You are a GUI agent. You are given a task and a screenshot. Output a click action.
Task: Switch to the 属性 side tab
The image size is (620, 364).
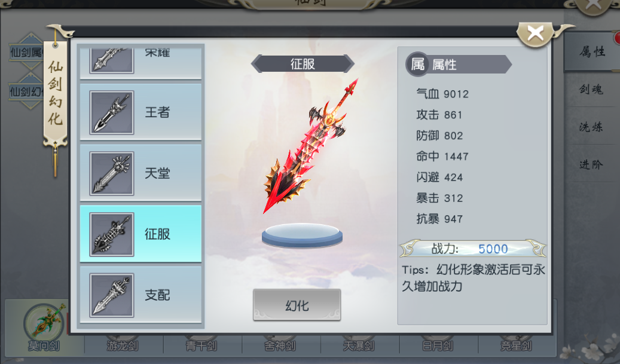tap(591, 51)
